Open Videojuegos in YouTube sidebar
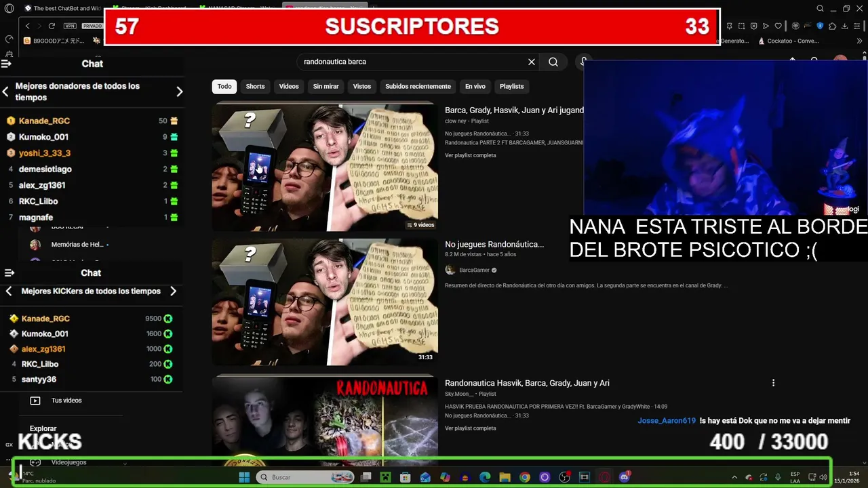The height and width of the screenshot is (488, 868). point(68,462)
